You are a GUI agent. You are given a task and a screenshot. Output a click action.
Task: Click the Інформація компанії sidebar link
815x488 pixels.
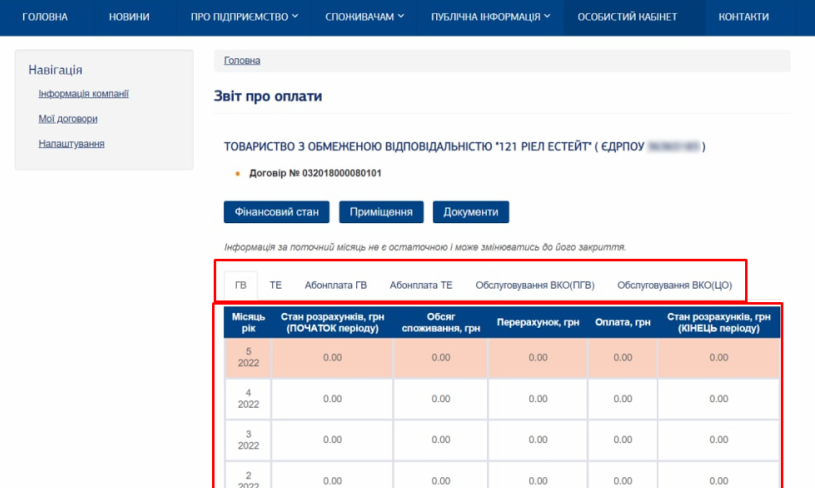coord(84,94)
